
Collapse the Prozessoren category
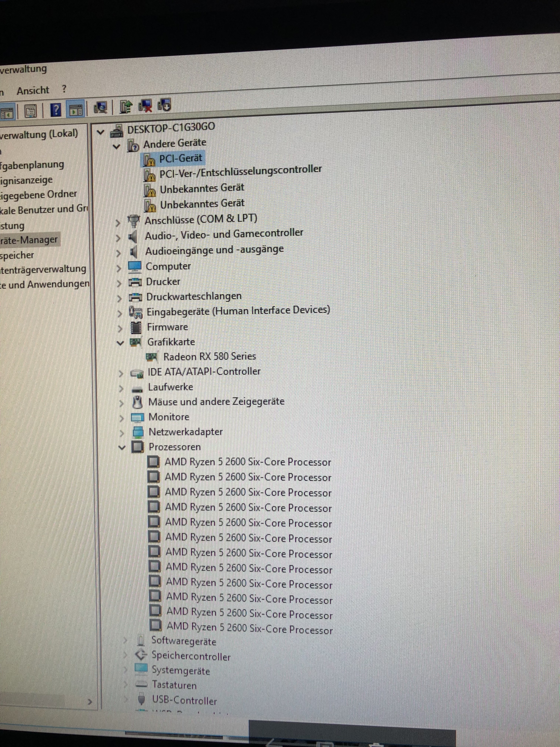coord(122,447)
